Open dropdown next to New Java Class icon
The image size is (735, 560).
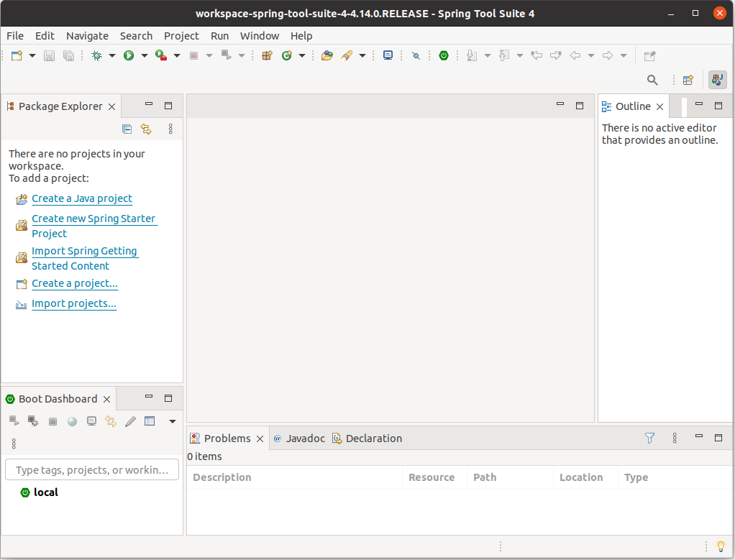click(x=302, y=56)
